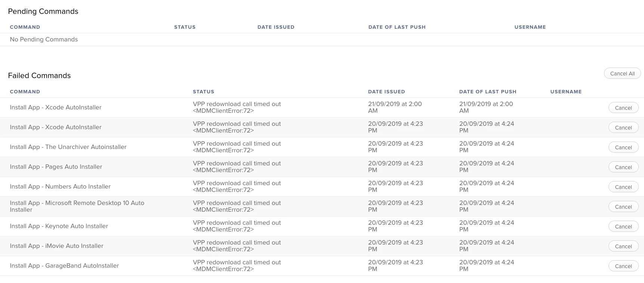The height and width of the screenshot is (283, 644).
Task: Cancel the Keynote Auto Installer command
Action: (623, 227)
